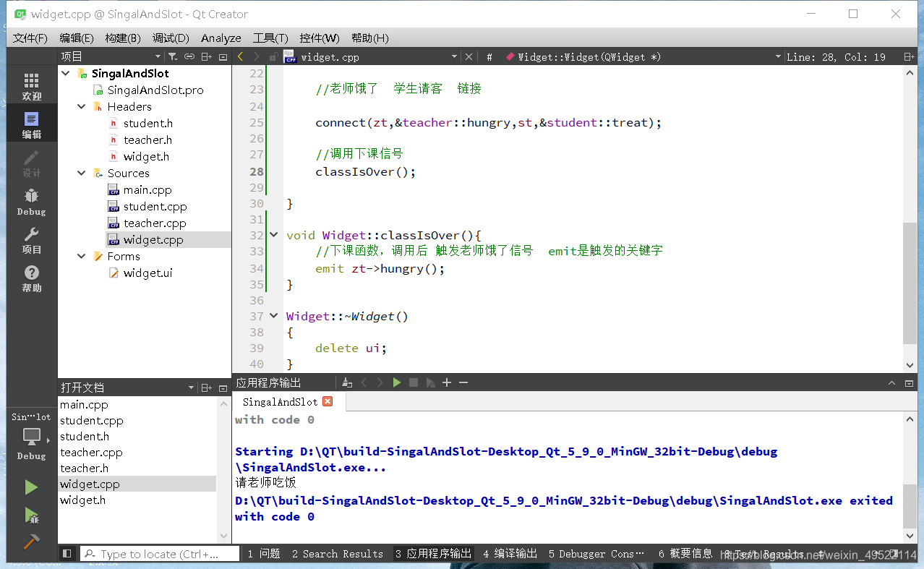Open the Edit (编辑) menu
The image size is (924, 569).
click(77, 38)
